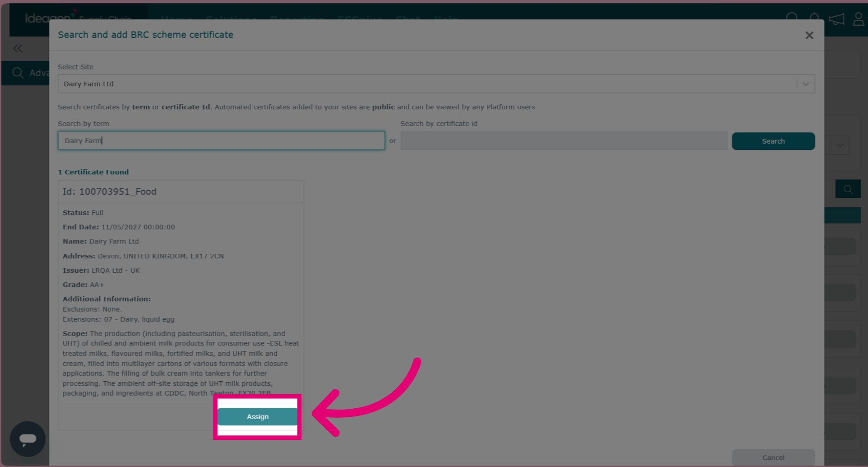Click the Address Devon, UNITED KINGDOM text
Screen dimensions: 868x467
coord(143,256)
